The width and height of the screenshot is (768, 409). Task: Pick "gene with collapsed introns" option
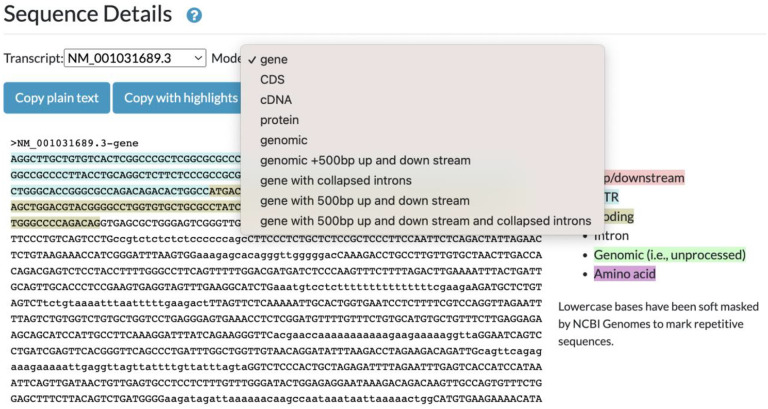[335, 180]
